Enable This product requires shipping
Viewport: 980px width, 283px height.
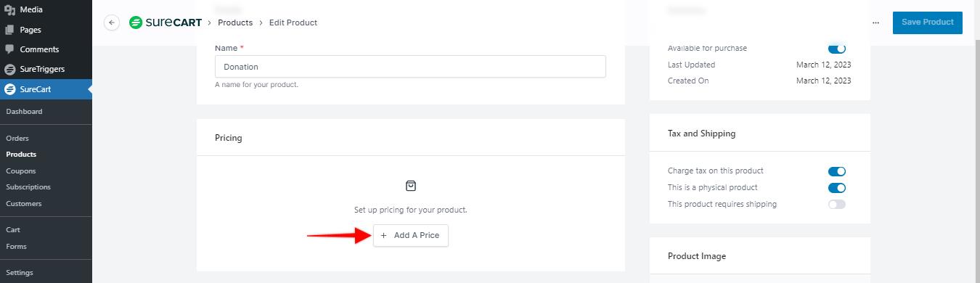point(837,205)
